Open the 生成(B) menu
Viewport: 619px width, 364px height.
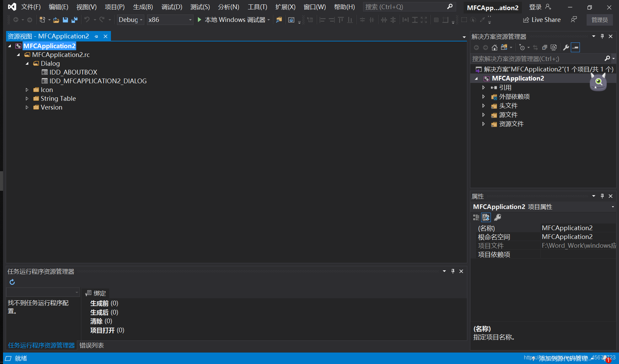click(143, 7)
